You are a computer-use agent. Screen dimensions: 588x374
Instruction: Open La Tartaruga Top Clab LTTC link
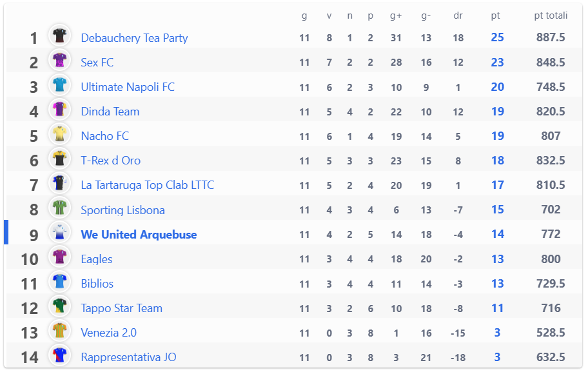point(148,185)
